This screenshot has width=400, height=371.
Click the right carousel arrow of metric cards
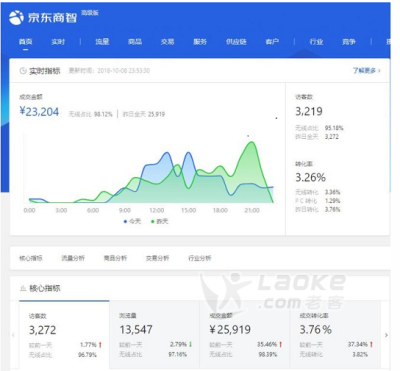point(386,335)
